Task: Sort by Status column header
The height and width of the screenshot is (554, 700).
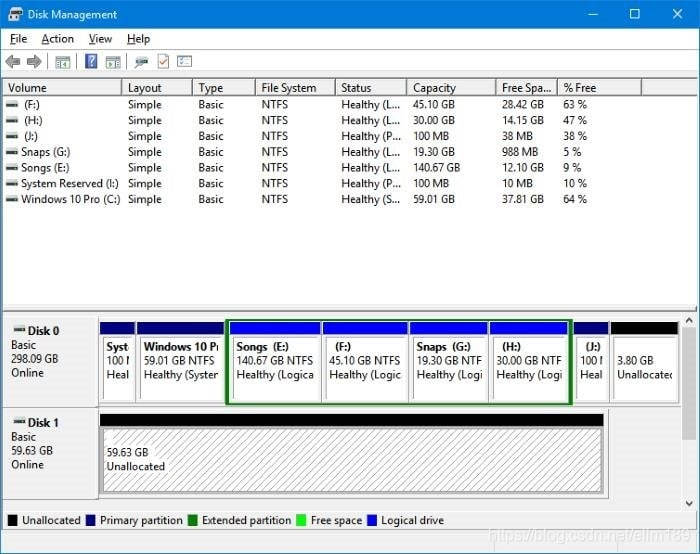Action: coord(371,87)
